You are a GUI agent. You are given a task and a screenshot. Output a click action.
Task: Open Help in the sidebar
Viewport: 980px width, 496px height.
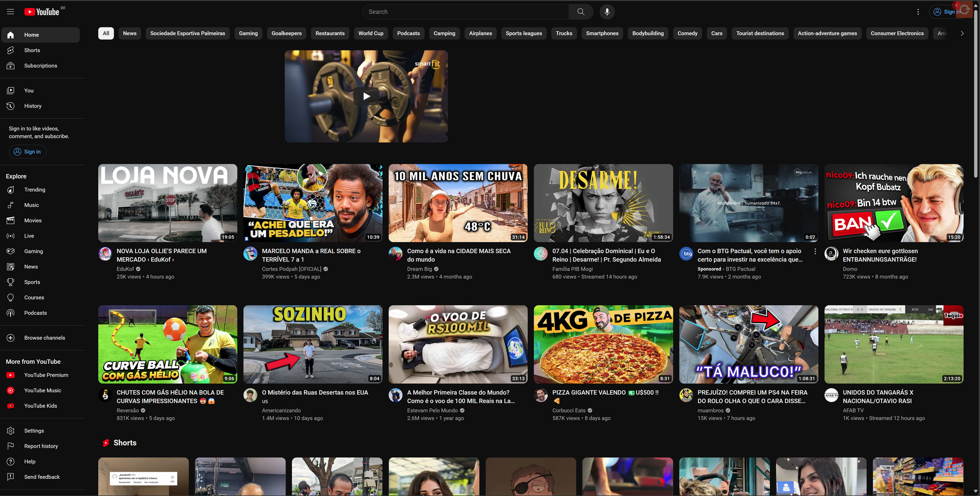pyautogui.click(x=40, y=462)
